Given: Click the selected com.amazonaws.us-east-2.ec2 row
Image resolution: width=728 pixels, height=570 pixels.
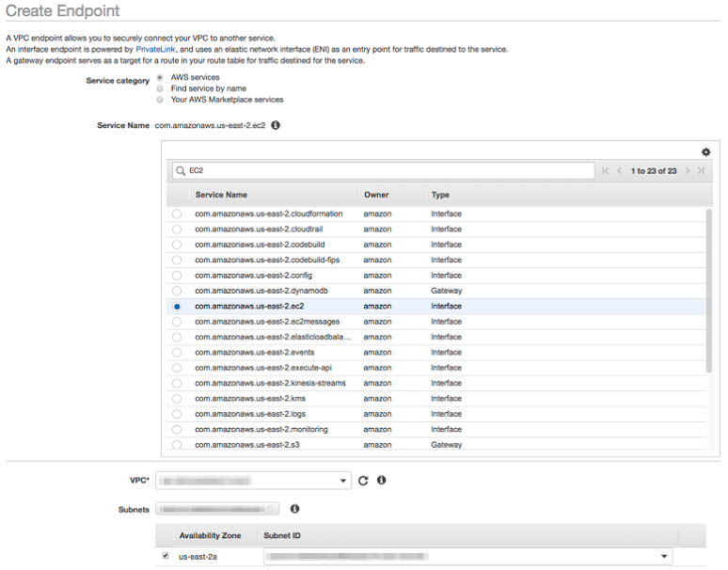Looking at the screenshot, I should (436, 307).
